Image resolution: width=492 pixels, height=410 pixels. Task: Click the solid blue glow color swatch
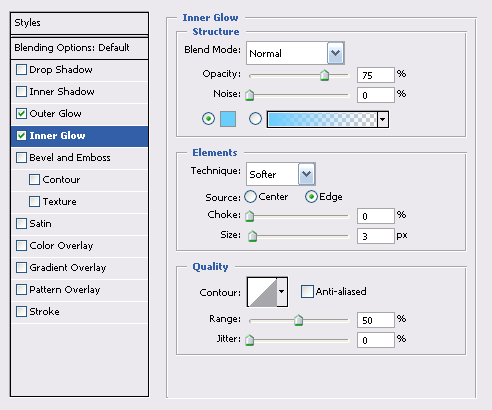click(228, 119)
